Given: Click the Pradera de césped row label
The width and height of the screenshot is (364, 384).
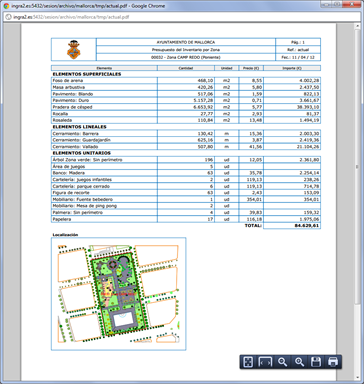Looking at the screenshot, I should click(x=72, y=107).
